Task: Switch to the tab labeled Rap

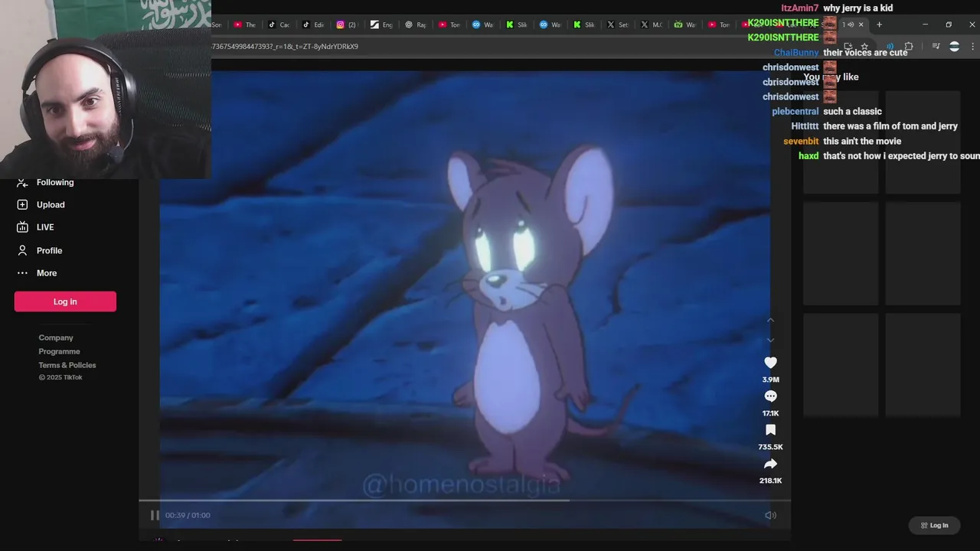Action: [x=415, y=24]
